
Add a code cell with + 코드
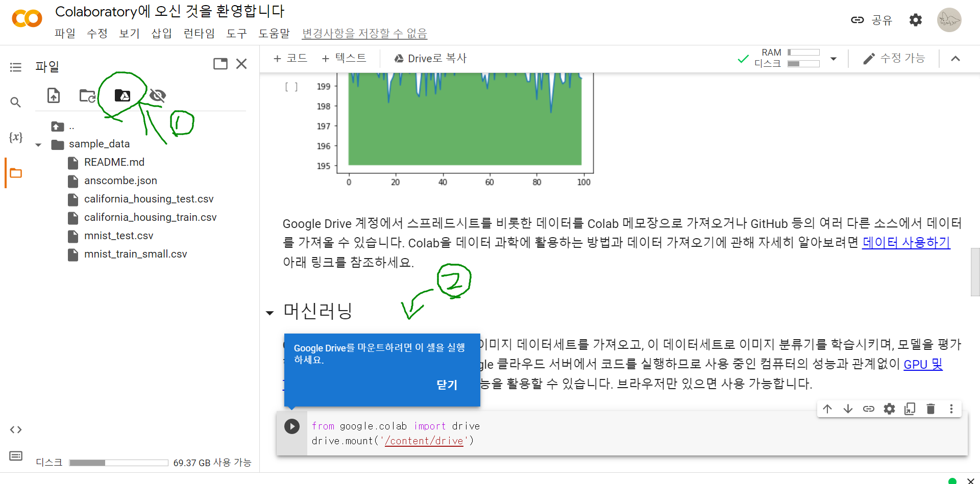coord(290,58)
